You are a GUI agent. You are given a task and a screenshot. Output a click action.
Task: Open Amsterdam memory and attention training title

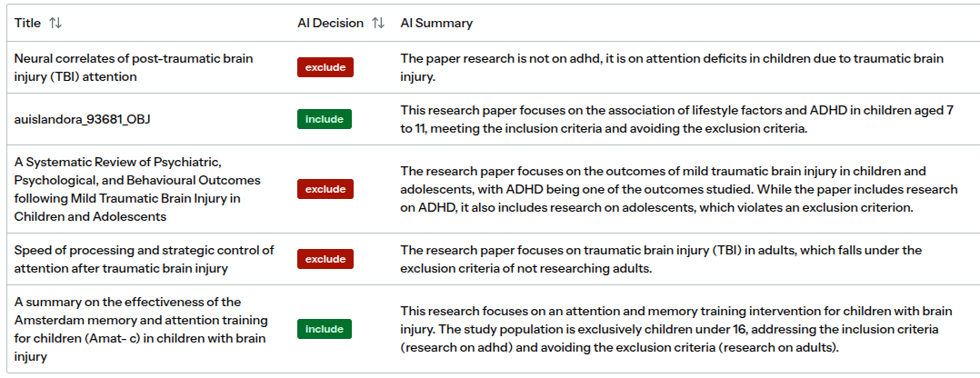click(x=141, y=329)
